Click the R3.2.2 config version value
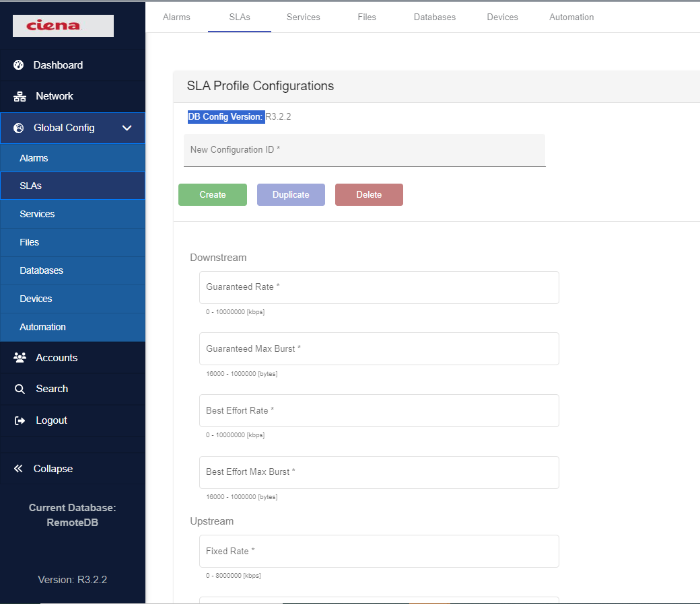The image size is (700, 604). 278,117
